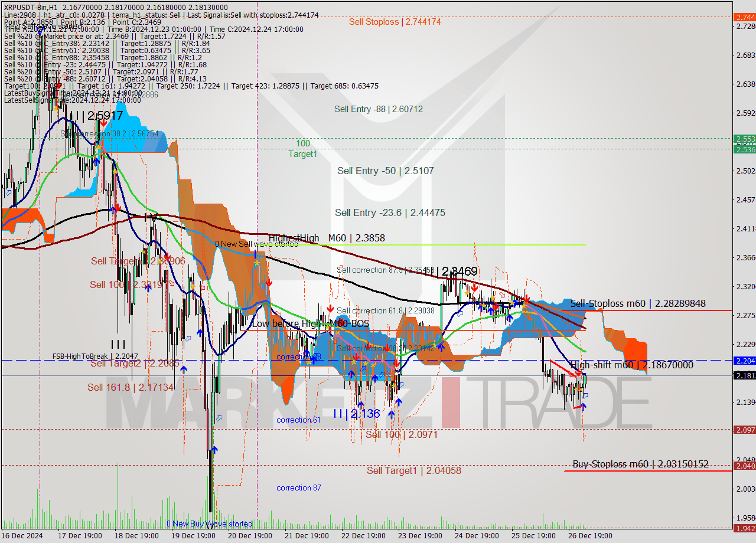Click the 'correction 87' blue label
756x543 pixels.
299,488
